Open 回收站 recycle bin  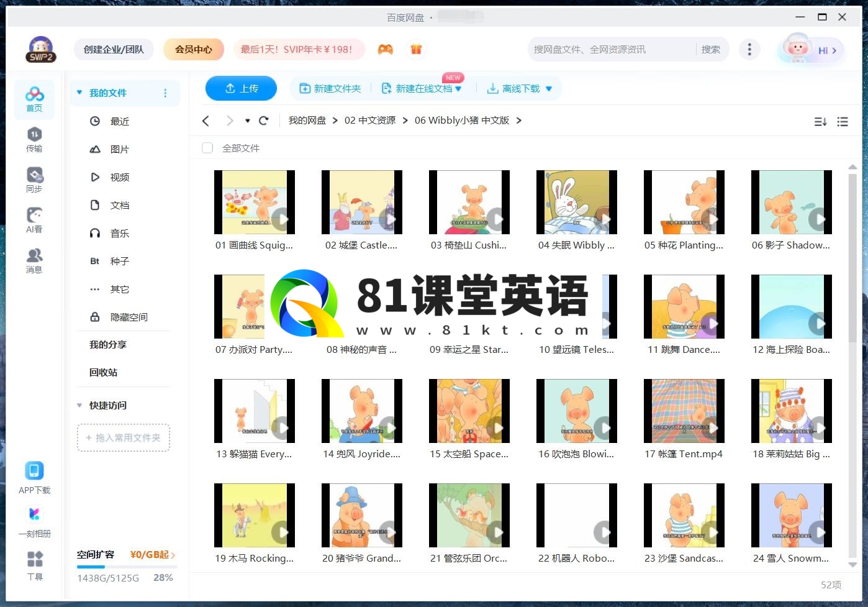tap(104, 372)
